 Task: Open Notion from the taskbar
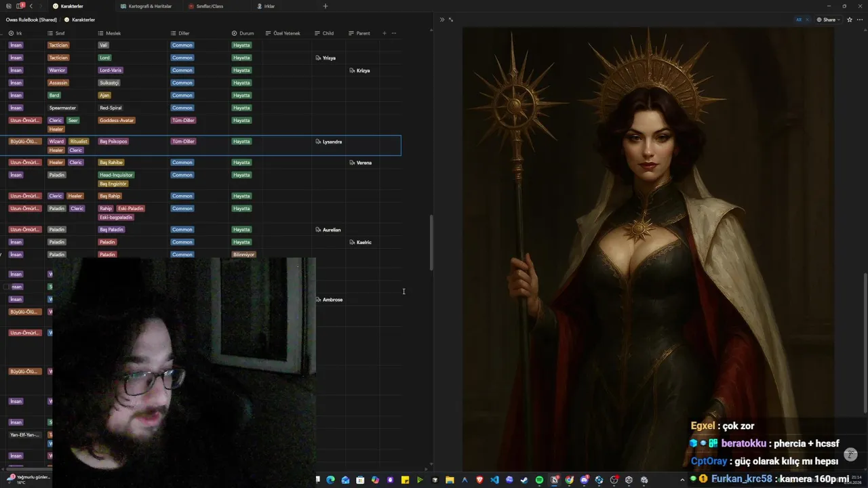[x=554, y=480]
